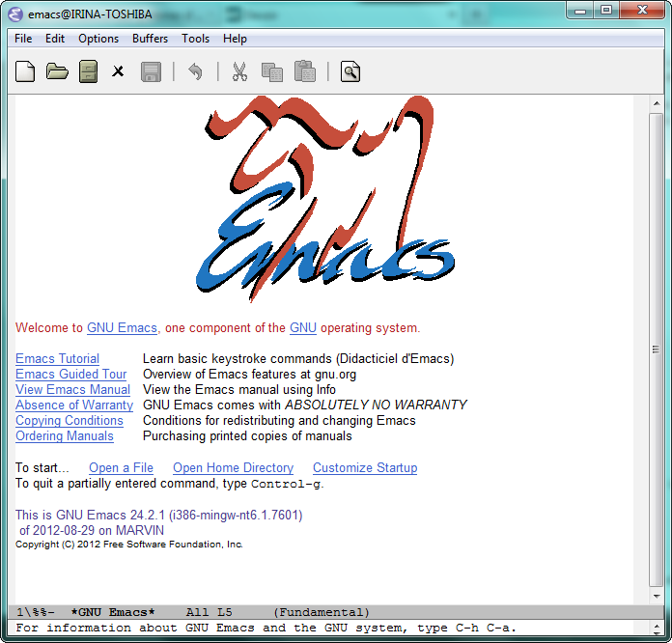
Task: Minimize the Emacs window
Action: click(580, 11)
